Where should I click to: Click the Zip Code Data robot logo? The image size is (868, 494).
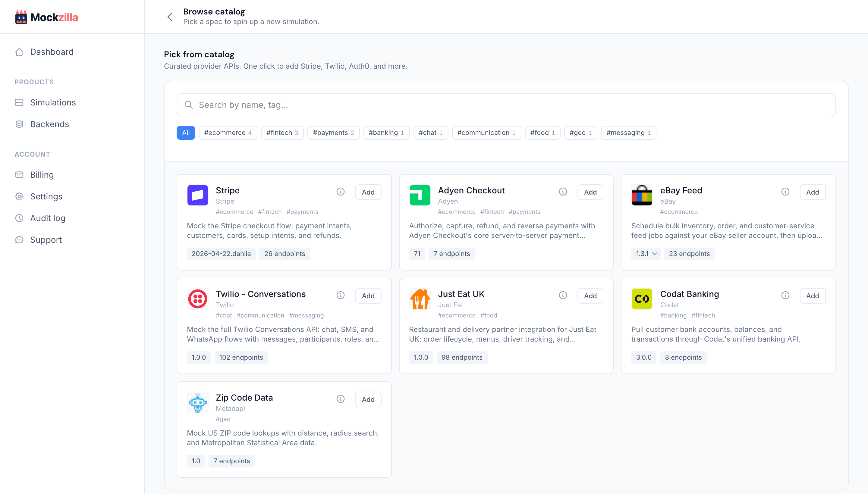198,402
